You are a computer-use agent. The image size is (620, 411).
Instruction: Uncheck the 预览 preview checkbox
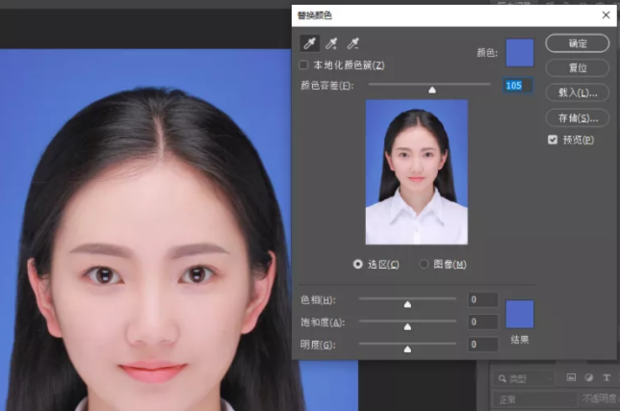coord(552,140)
